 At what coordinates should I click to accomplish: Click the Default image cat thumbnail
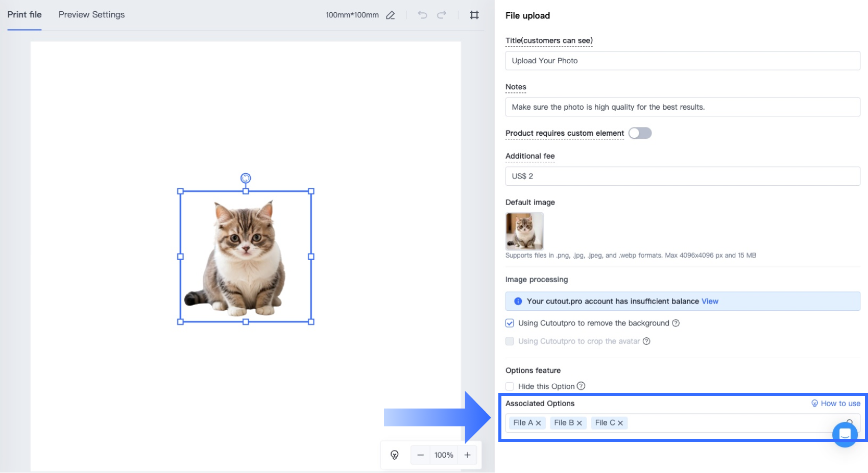524,231
